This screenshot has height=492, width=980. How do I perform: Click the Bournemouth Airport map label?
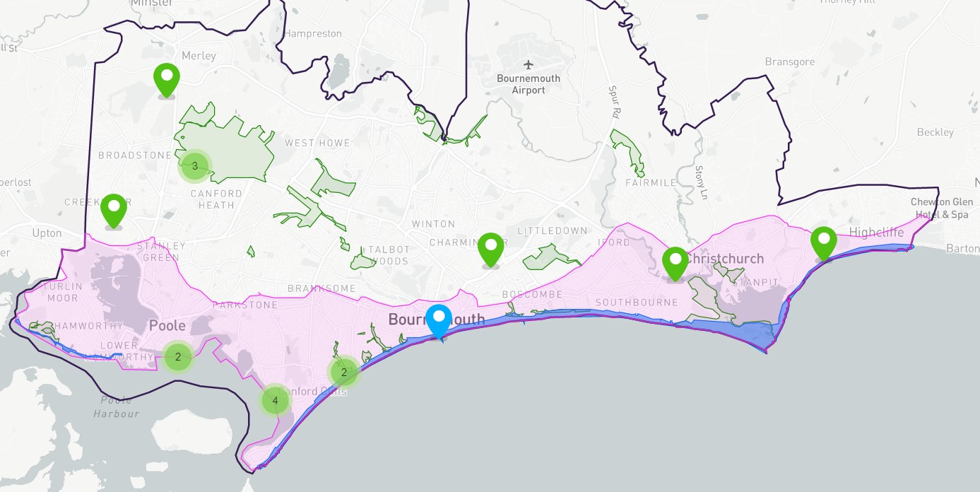coord(529,84)
